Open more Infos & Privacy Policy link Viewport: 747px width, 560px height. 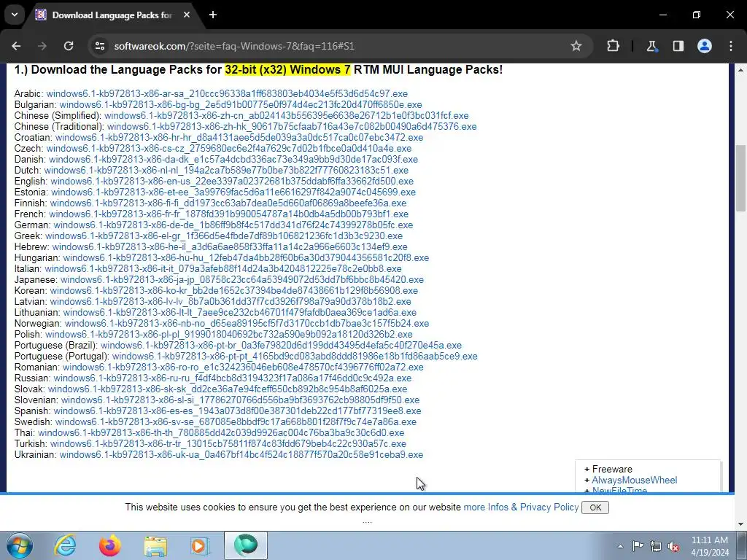click(x=521, y=507)
